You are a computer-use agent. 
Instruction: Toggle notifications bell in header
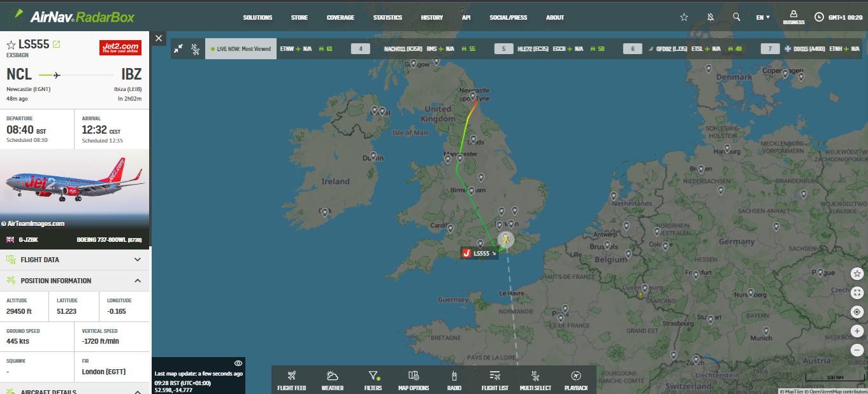pyautogui.click(x=711, y=17)
